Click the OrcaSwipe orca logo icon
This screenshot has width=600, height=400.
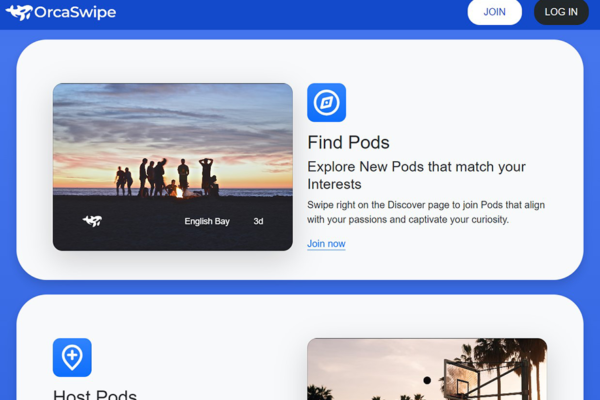(x=19, y=12)
